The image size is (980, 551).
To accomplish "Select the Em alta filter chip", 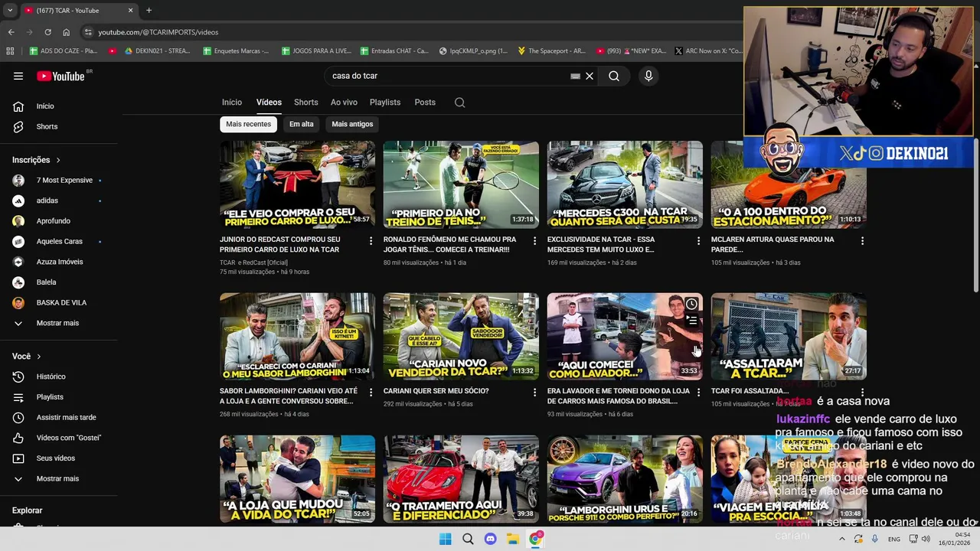I will coord(302,124).
